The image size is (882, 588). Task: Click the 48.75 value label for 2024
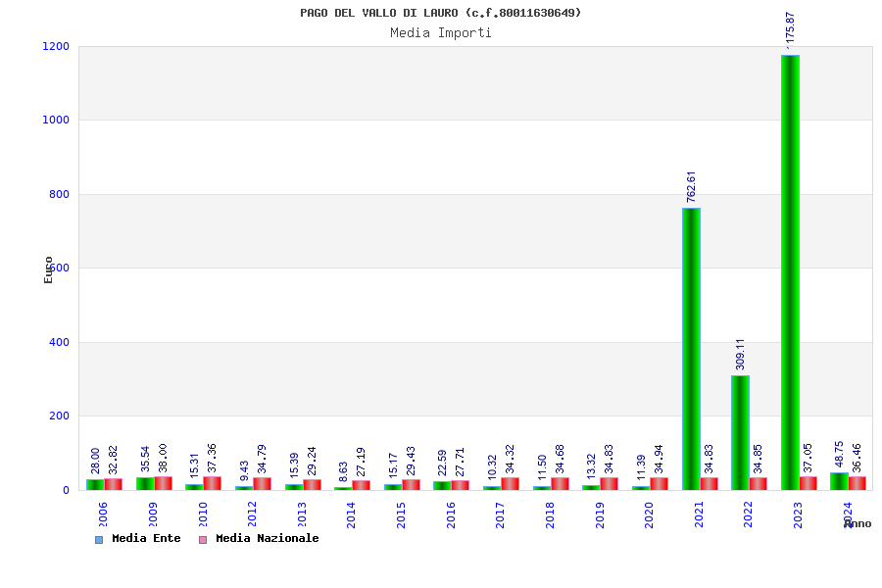point(839,454)
